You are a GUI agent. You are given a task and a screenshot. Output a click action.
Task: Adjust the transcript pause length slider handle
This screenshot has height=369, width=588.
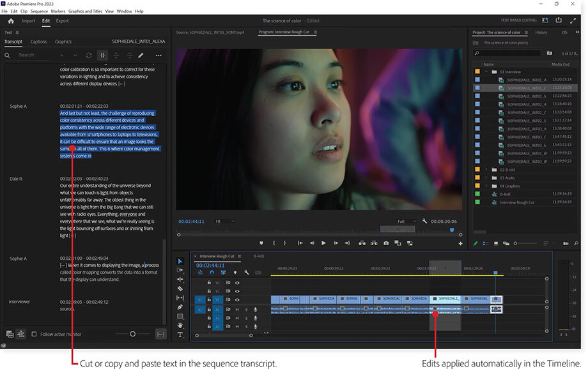[x=132, y=334]
